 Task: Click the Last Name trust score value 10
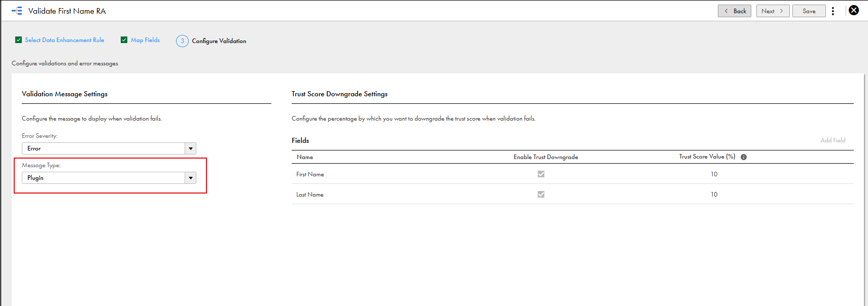pyautogui.click(x=714, y=195)
